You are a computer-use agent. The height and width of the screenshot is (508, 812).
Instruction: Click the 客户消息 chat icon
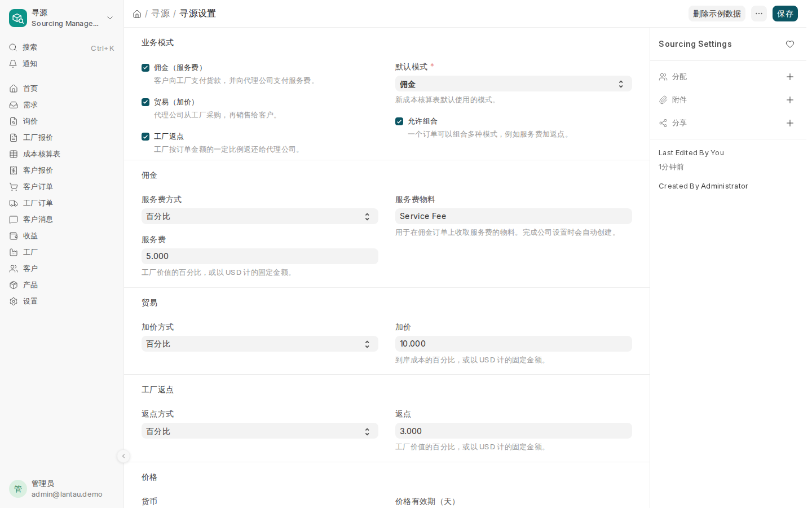click(x=14, y=220)
